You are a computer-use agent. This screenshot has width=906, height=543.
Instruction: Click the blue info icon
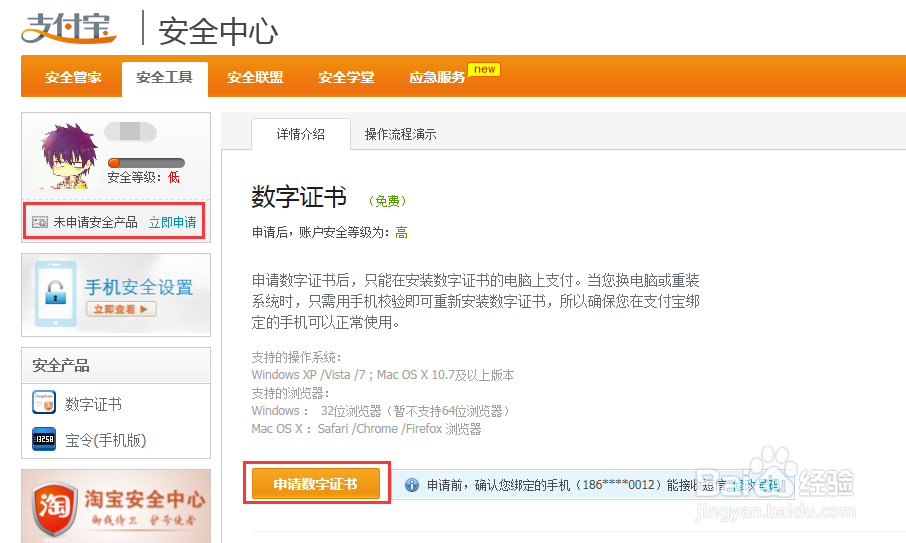411,485
